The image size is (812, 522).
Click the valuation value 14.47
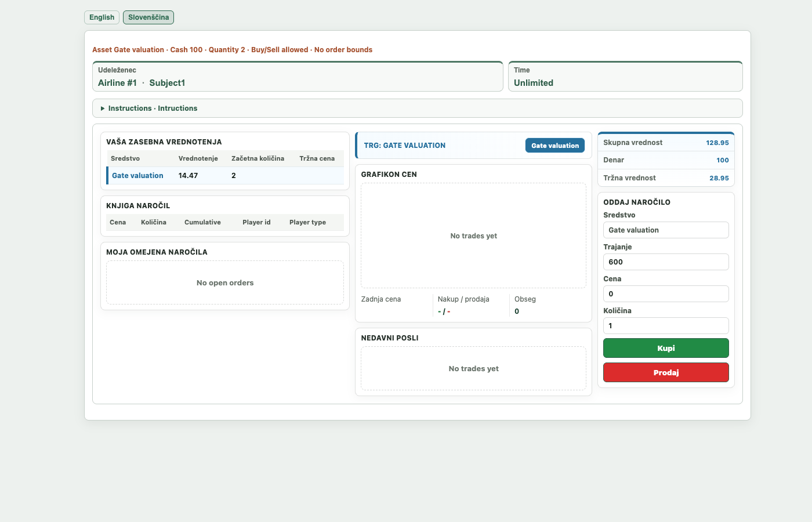coord(188,176)
